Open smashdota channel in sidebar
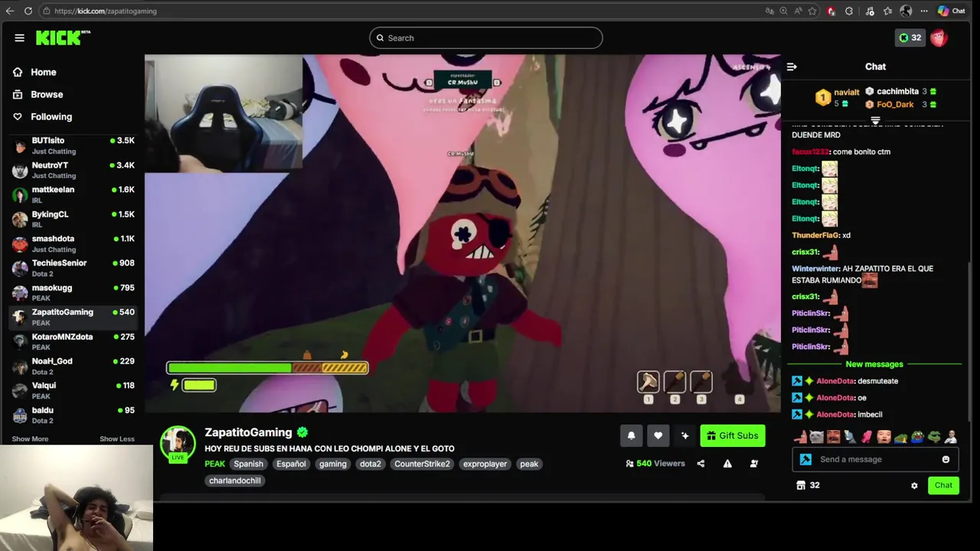The width and height of the screenshot is (980, 551). 73,243
